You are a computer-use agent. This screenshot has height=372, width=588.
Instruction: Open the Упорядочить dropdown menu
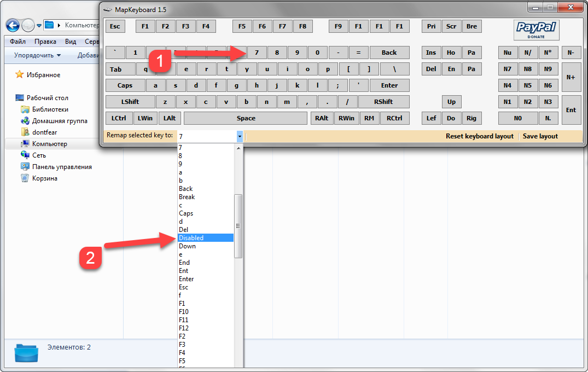pyautogui.click(x=37, y=55)
